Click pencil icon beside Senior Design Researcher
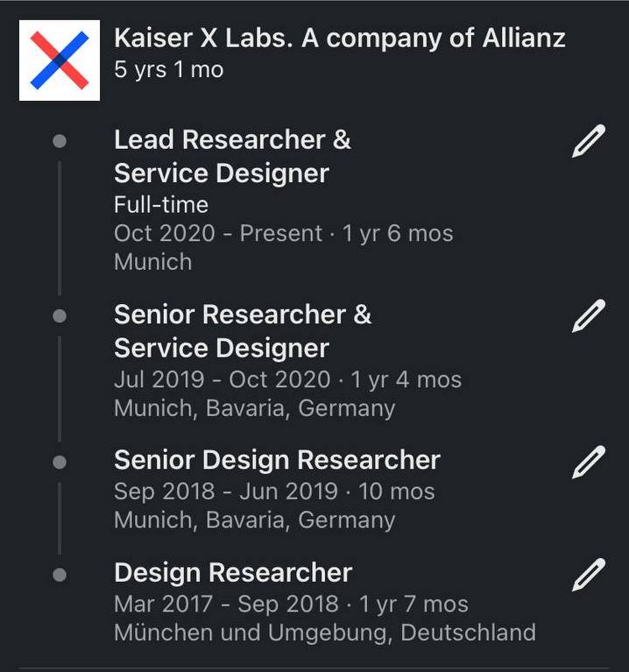Image resolution: width=629 pixels, height=672 pixels. (x=588, y=462)
